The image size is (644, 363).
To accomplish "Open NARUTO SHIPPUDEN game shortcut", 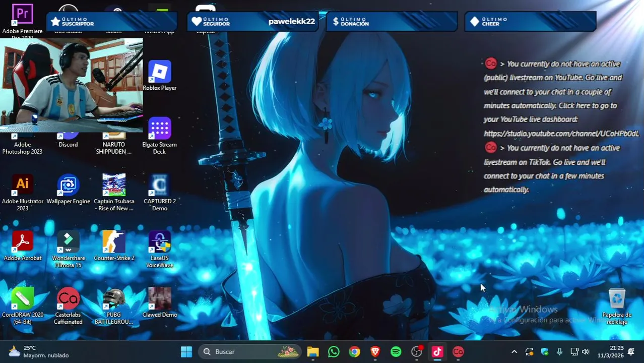I will tap(114, 144).
